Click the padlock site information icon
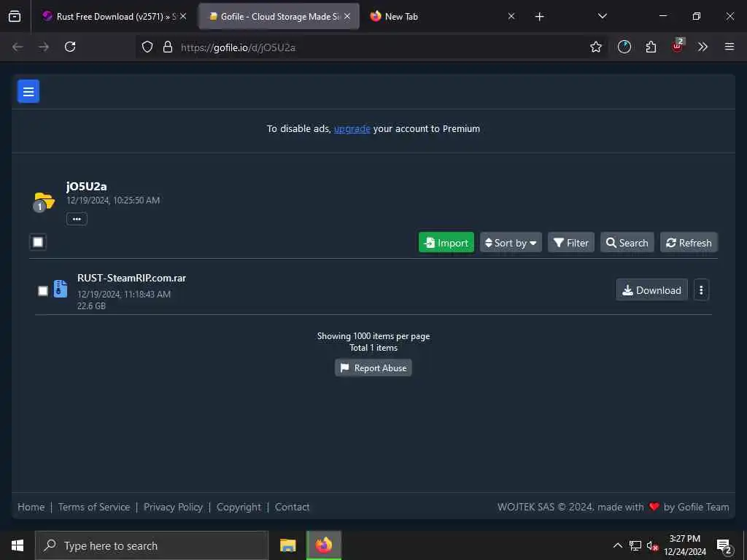747x560 pixels. (x=167, y=47)
